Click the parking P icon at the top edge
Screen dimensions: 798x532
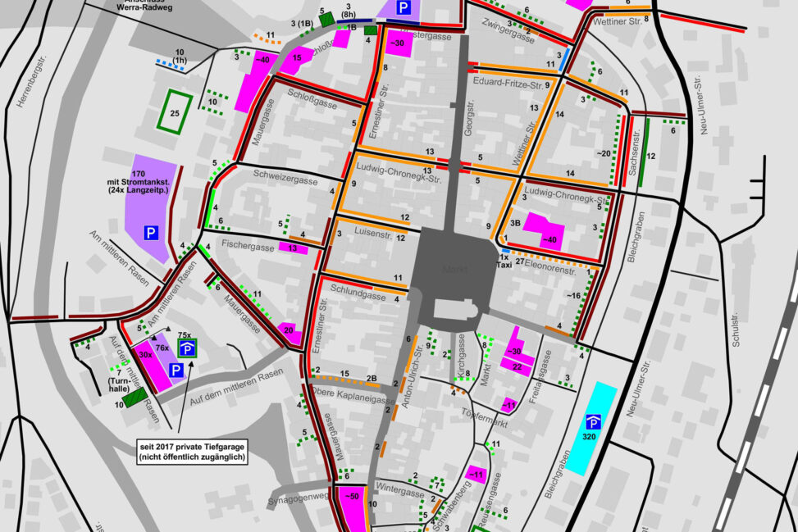[403, 8]
